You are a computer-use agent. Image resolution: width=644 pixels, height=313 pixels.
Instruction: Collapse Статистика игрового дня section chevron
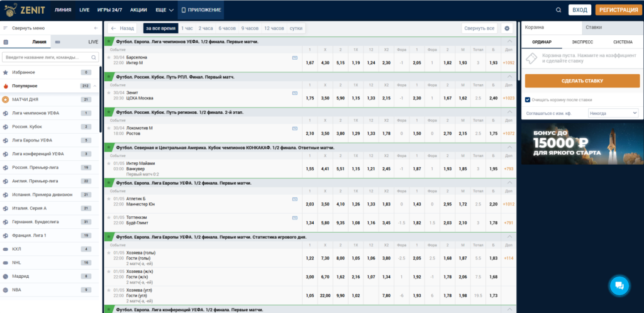(x=509, y=237)
